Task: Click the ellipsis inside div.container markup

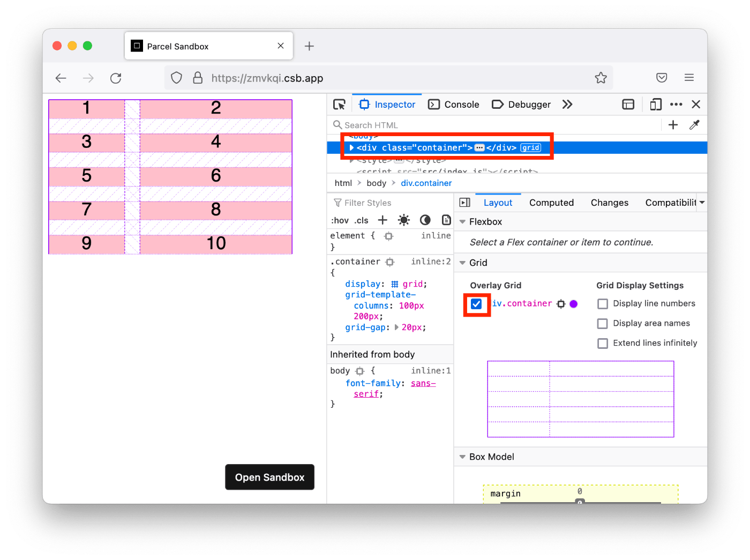Action: (479, 148)
